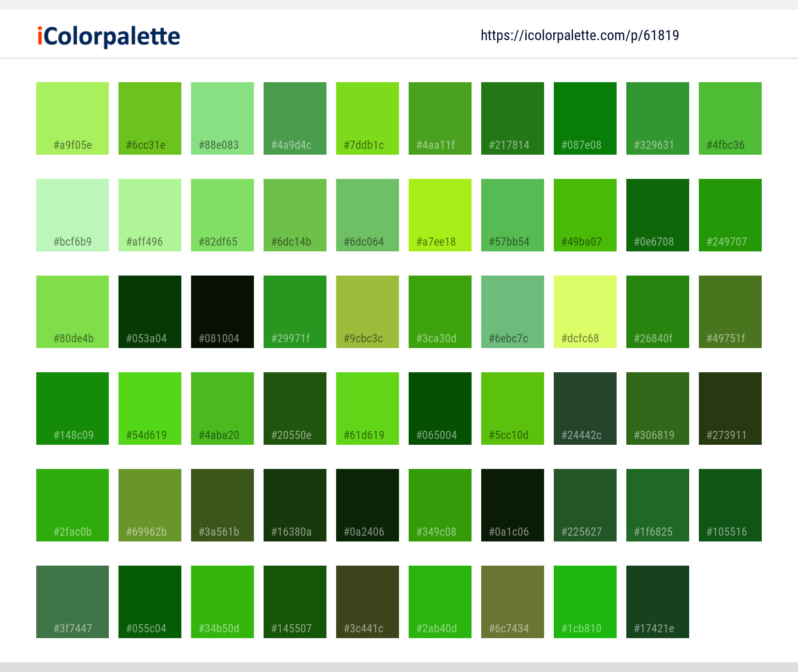Pick the #306819 swatch
The height and width of the screenshot is (672, 798).
(x=658, y=409)
